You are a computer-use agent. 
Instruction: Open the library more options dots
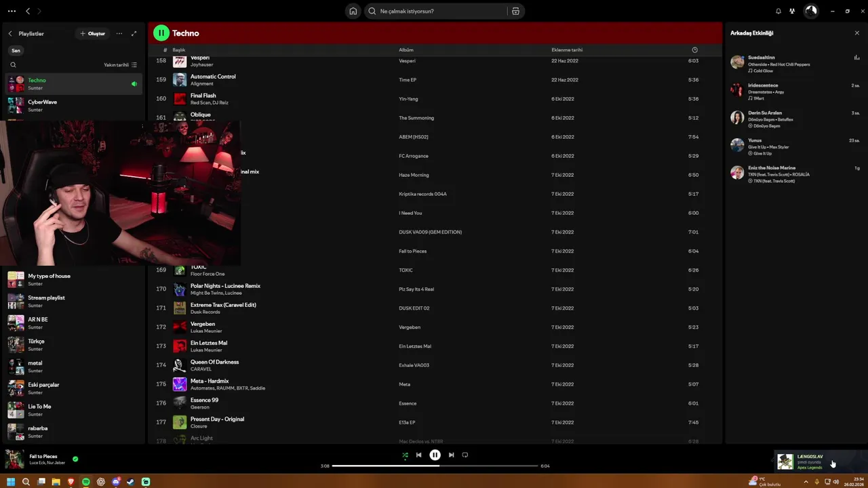(x=119, y=33)
